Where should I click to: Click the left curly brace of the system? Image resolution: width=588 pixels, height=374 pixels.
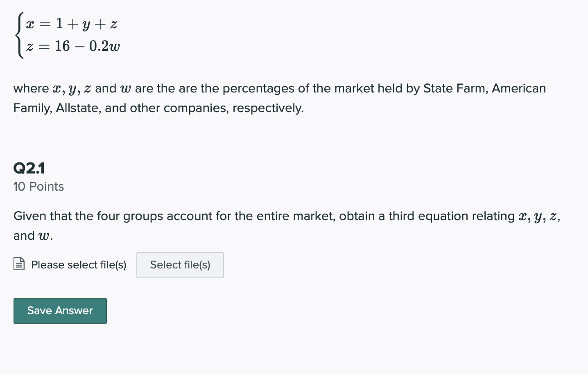click(x=18, y=35)
